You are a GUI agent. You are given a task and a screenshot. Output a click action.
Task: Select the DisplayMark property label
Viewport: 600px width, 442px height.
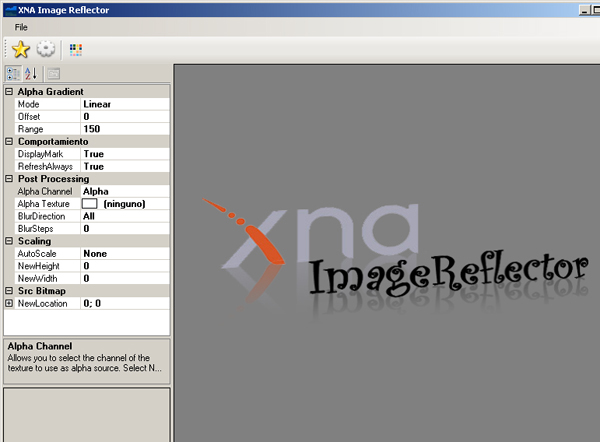pos(41,154)
